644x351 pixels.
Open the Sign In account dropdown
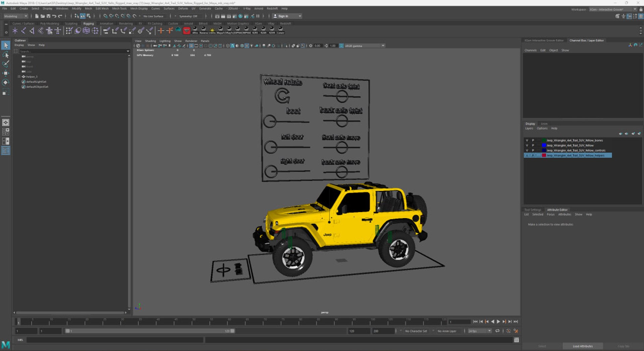(287, 16)
